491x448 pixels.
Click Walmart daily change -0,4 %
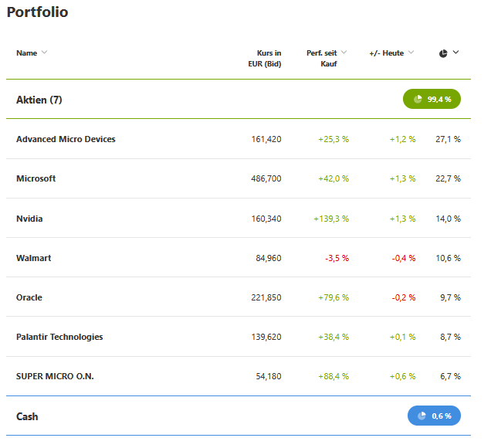404,258
